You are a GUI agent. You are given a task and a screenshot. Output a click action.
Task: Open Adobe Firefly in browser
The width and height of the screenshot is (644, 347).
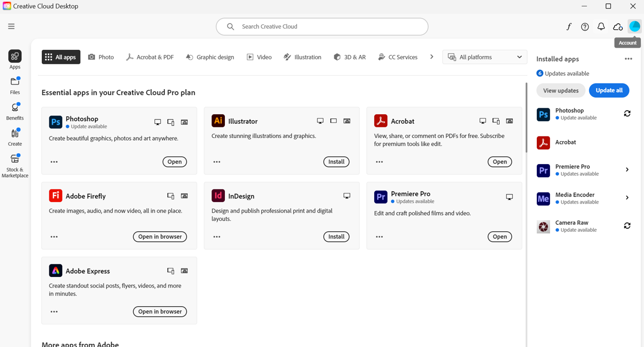pyautogui.click(x=160, y=237)
